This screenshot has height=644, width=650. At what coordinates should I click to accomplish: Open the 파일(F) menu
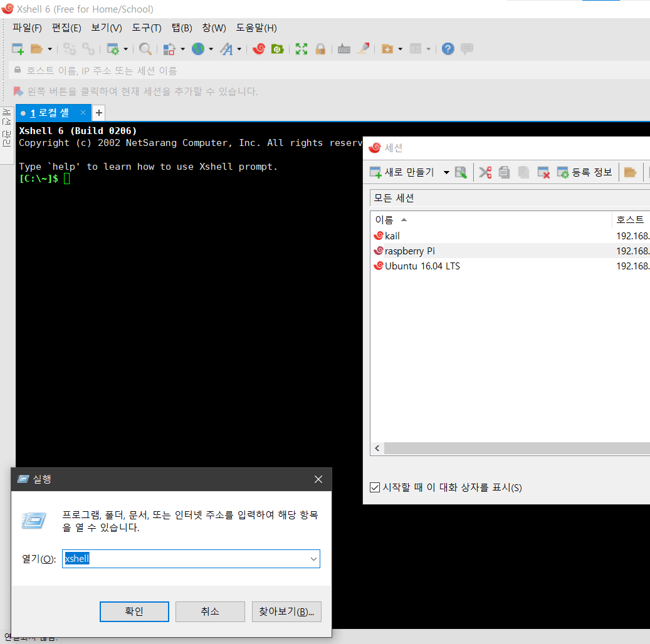[x=27, y=28]
